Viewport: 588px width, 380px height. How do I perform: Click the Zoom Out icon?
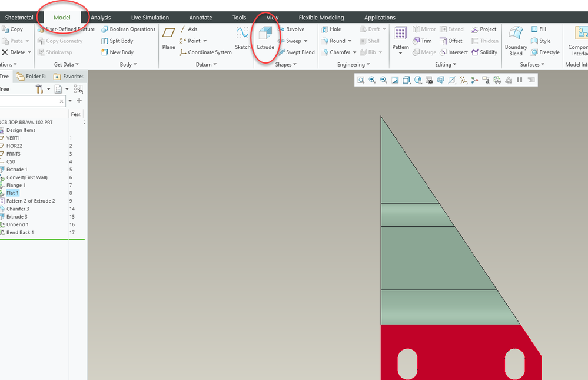point(383,80)
